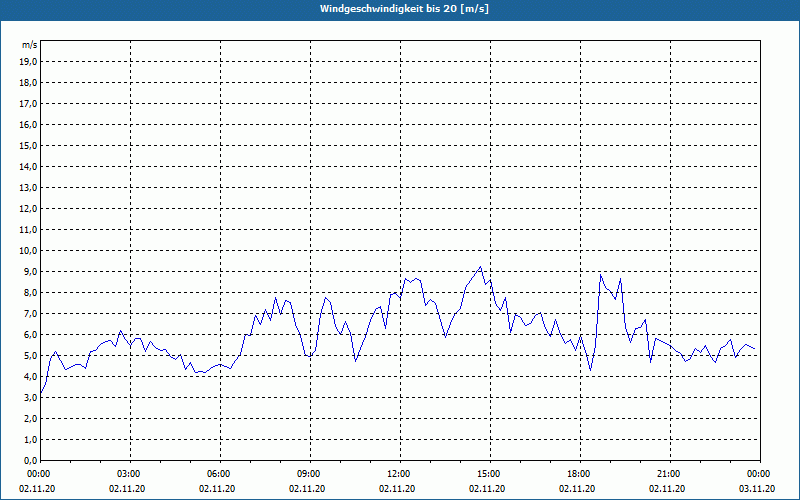Pick the 15:00 x-axis time label

(x=490, y=474)
